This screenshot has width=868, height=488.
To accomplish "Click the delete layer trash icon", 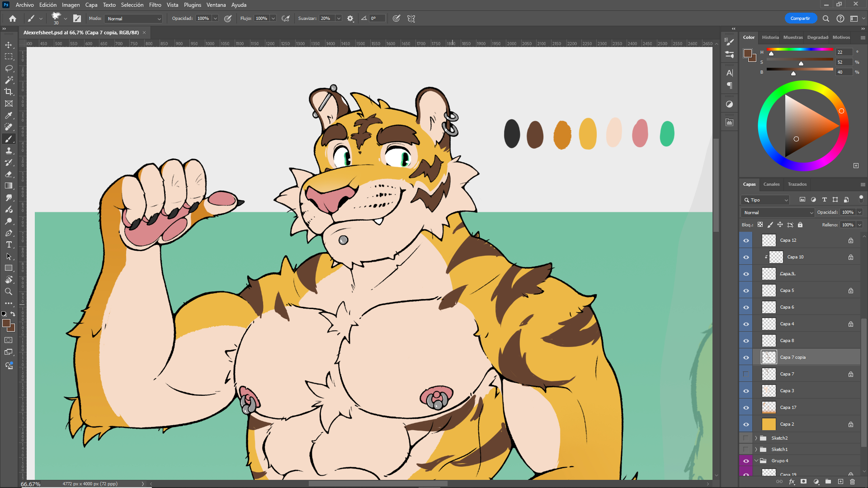I will (852, 482).
